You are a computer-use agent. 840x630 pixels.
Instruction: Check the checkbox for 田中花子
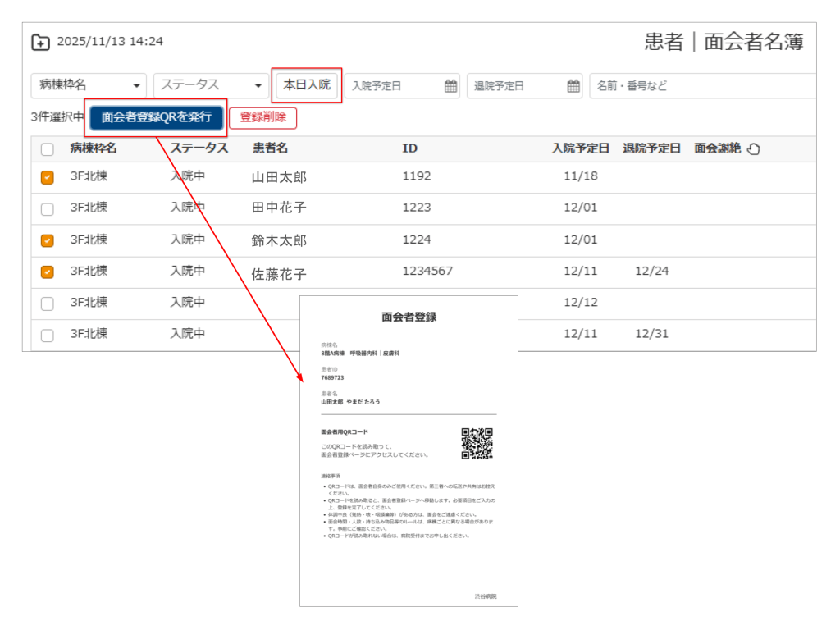[x=48, y=208]
